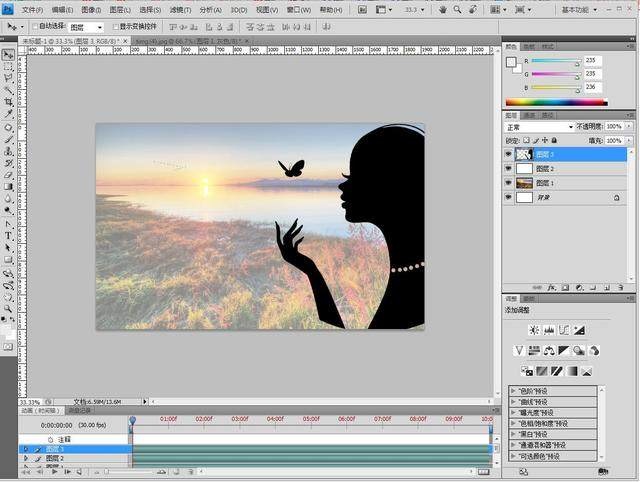Toggle visibility of the 背景 layer
This screenshot has width=640, height=482.
tap(508, 198)
